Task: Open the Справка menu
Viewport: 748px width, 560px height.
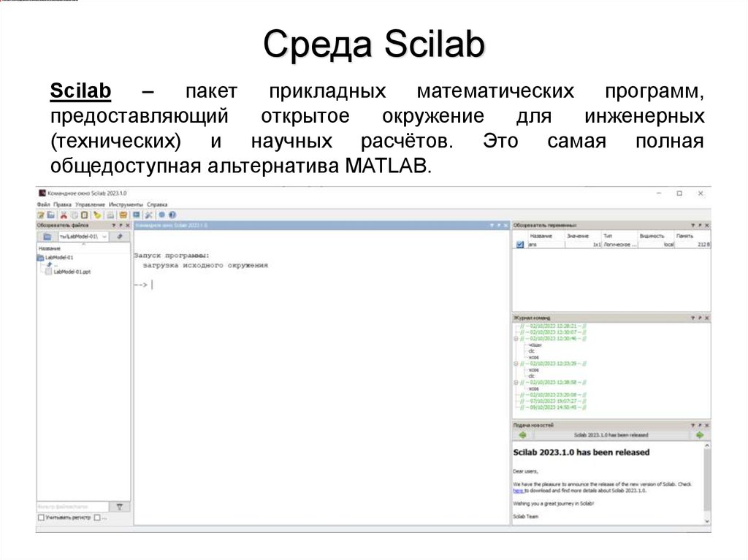Action: pyautogui.click(x=158, y=204)
